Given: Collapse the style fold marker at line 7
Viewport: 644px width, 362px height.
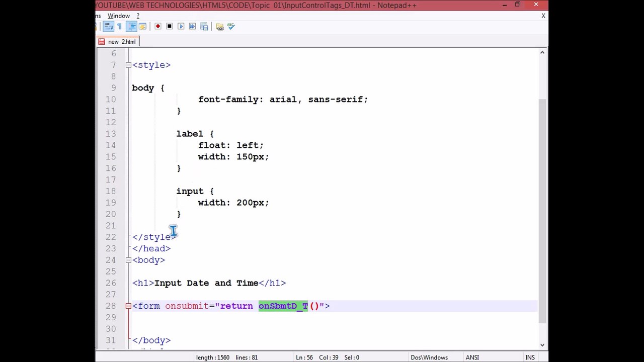Looking at the screenshot, I should pos(128,65).
